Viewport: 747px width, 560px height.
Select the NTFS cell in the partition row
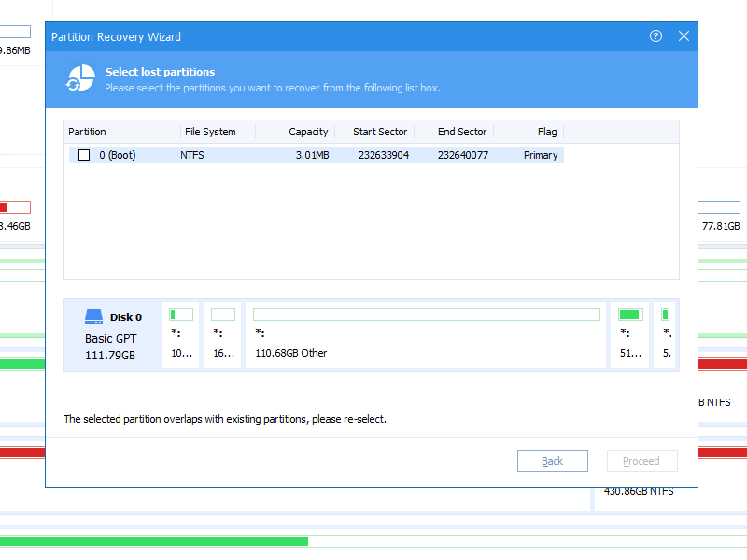192,155
